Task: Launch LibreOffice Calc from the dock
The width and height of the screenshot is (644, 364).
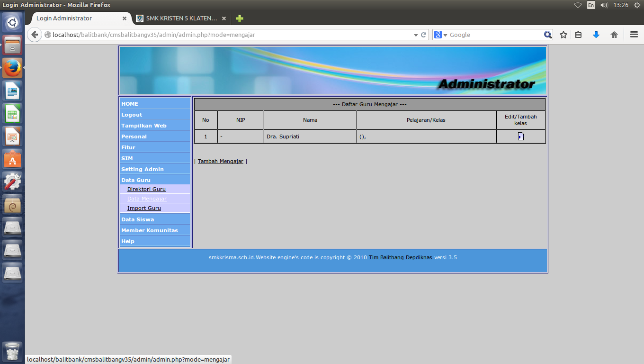Action: (12, 113)
